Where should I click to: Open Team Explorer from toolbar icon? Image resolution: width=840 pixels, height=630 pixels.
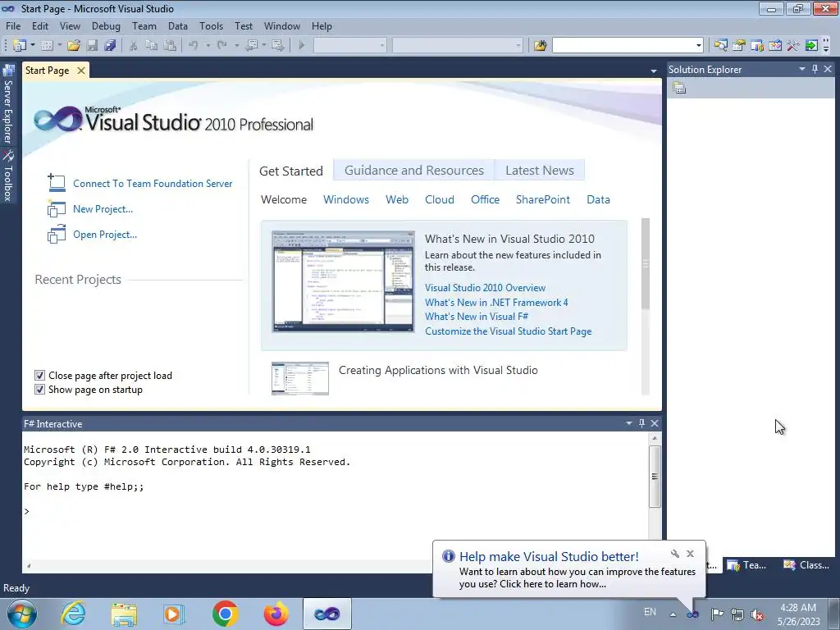click(x=757, y=46)
